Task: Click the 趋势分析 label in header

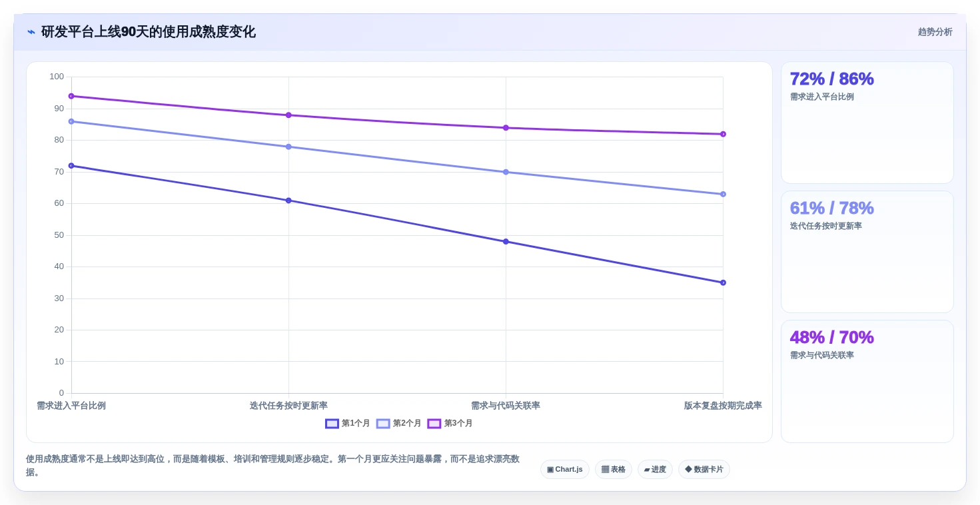Action: coord(935,32)
